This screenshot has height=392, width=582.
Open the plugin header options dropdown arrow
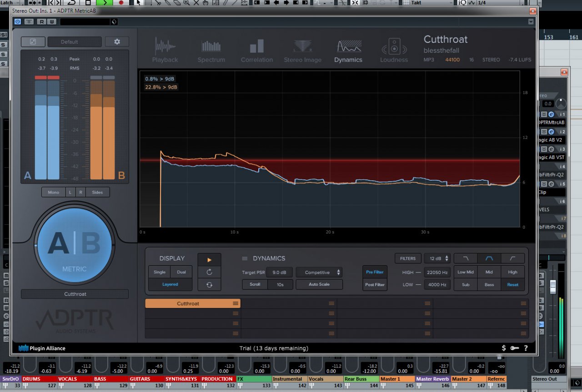pos(531,21)
